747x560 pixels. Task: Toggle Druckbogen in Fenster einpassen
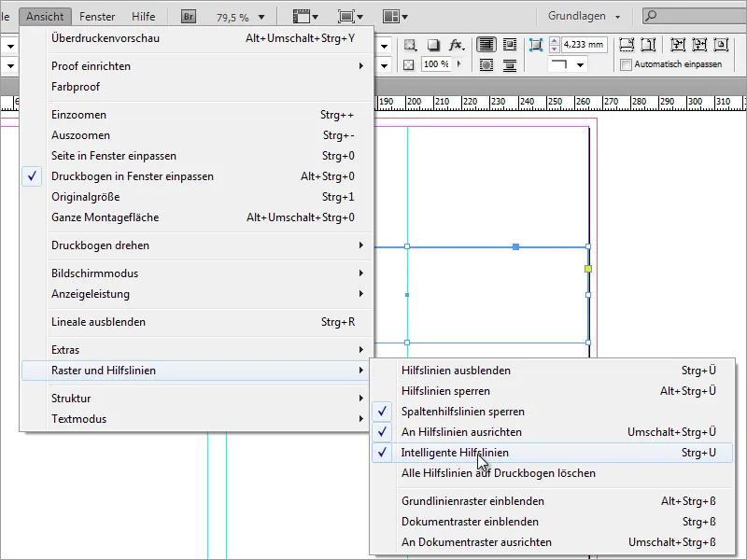tap(197, 176)
